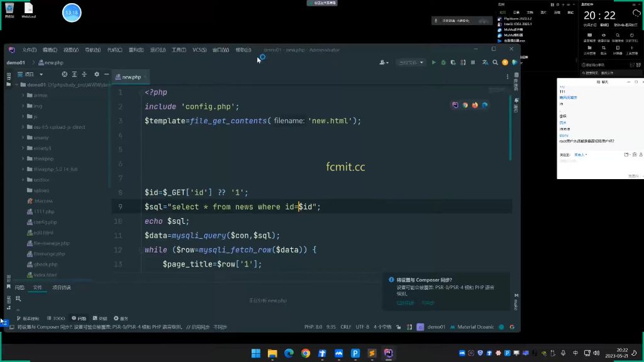This screenshot has height=362, width=644.
Task: Open Windows Start button on taskbar
Action: point(256,353)
